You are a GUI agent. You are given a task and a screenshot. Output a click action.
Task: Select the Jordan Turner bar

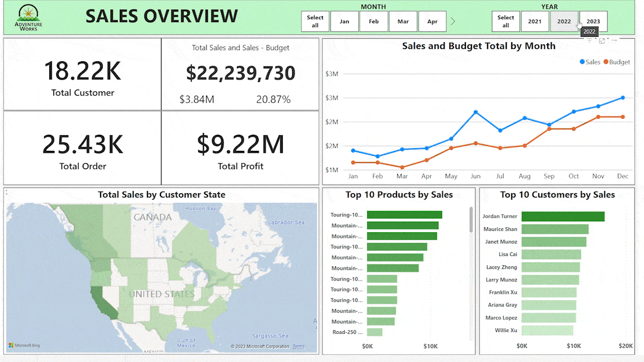tap(562, 216)
